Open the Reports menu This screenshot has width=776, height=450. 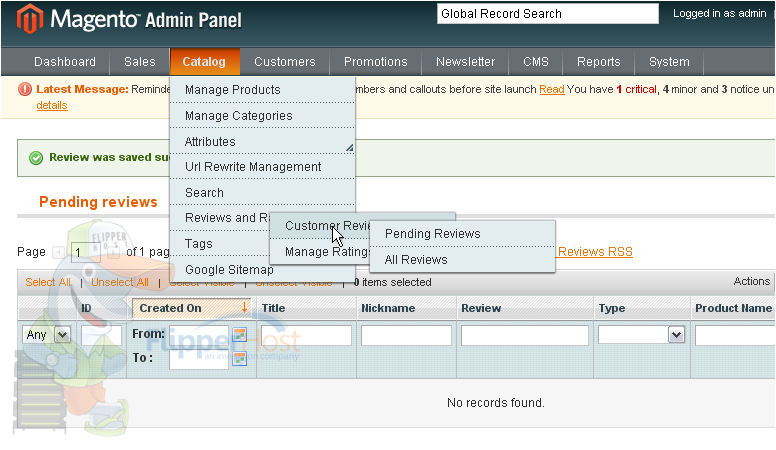[598, 62]
